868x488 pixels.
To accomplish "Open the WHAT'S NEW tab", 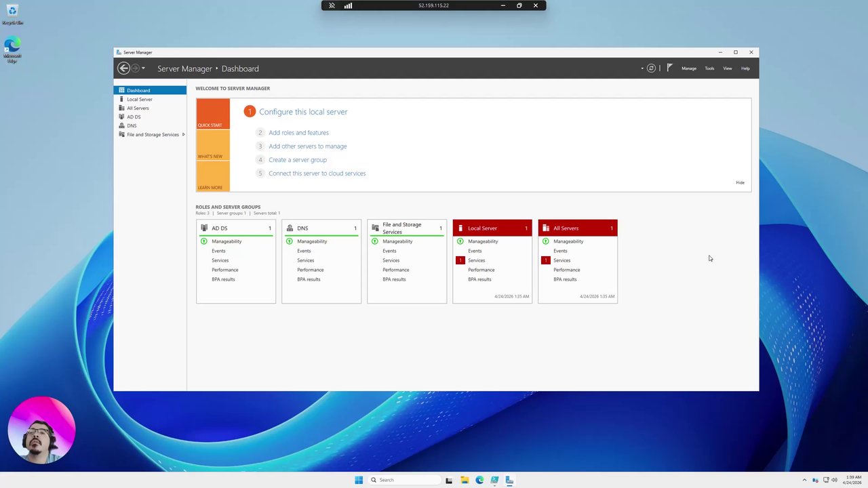I will pos(213,145).
